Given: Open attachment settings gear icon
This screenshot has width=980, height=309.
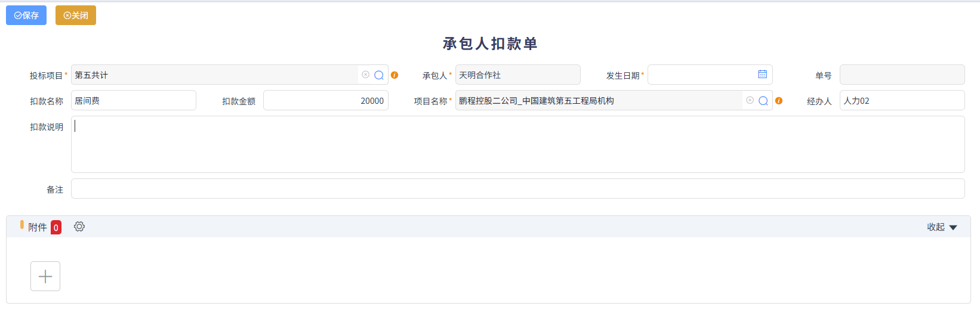Looking at the screenshot, I should [79, 227].
